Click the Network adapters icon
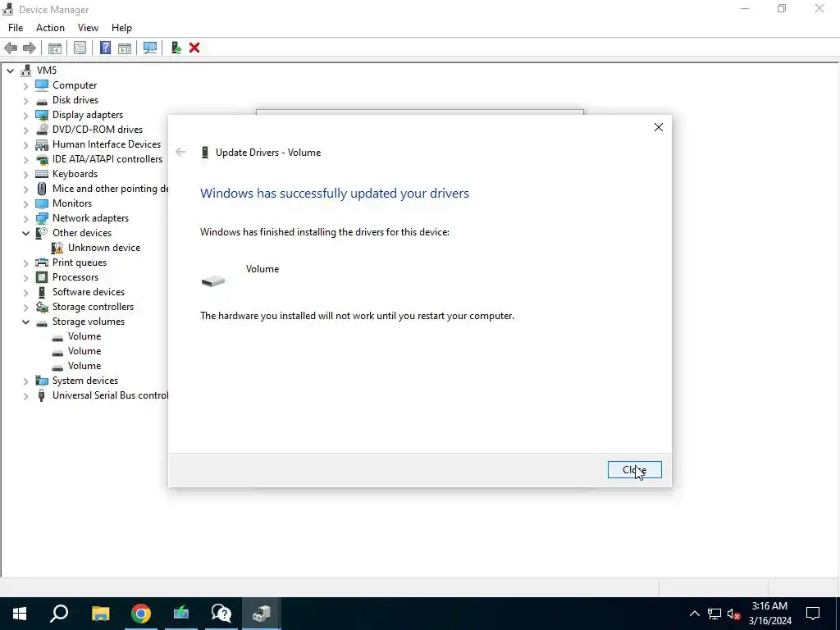The image size is (840, 630). coord(42,218)
